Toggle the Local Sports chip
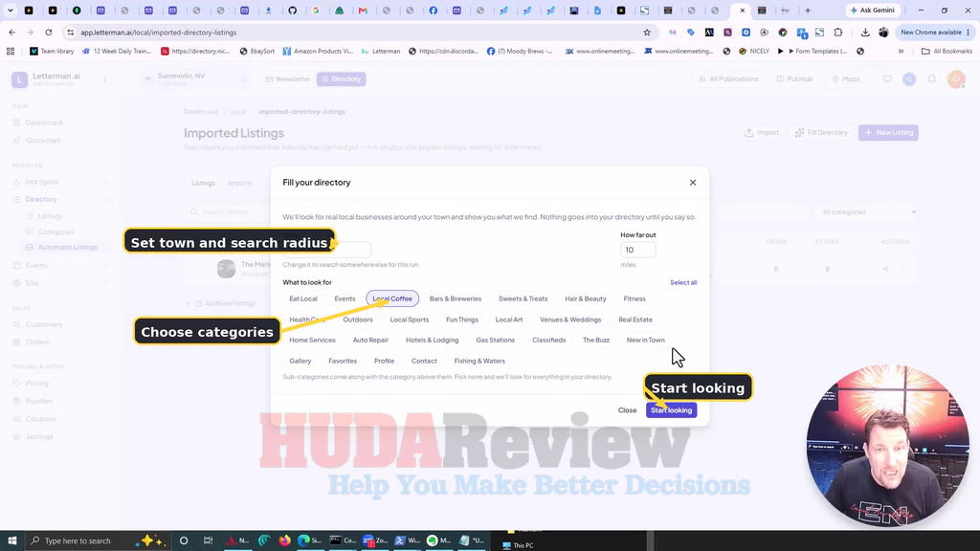The image size is (980, 551). click(410, 320)
